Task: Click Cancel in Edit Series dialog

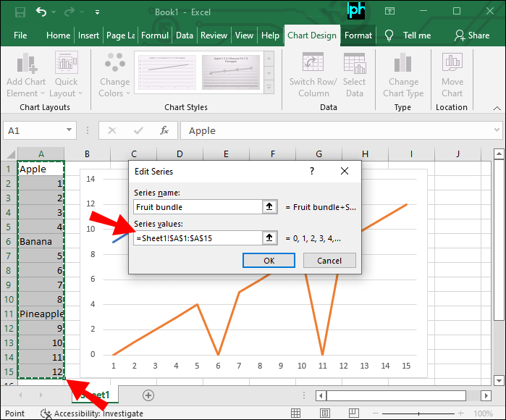Action: (329, 261)
